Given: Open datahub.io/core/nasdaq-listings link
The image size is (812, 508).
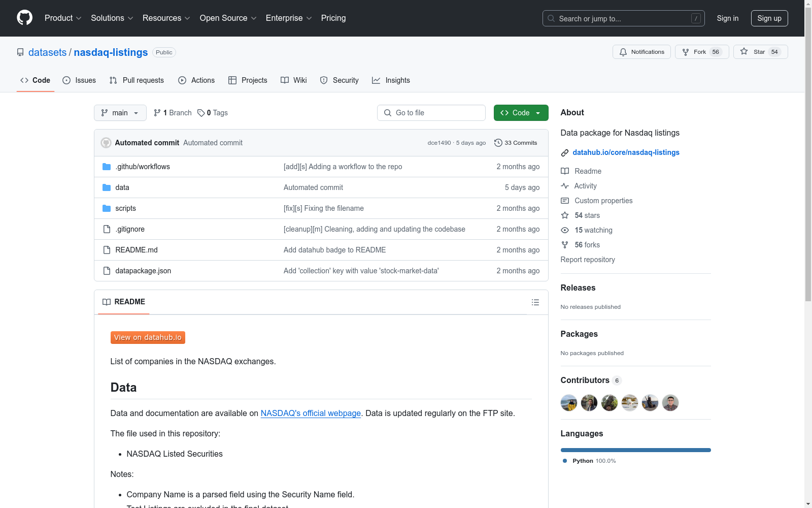Looking at the screenshot, I should pyautogui.click(x=626, y=152).
